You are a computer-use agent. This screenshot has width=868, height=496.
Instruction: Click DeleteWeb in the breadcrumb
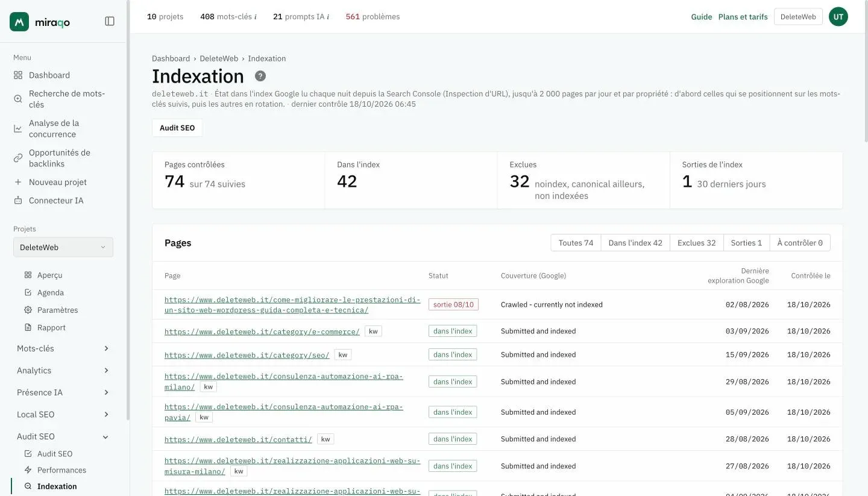pyautogui.click(x=219, y=58)
